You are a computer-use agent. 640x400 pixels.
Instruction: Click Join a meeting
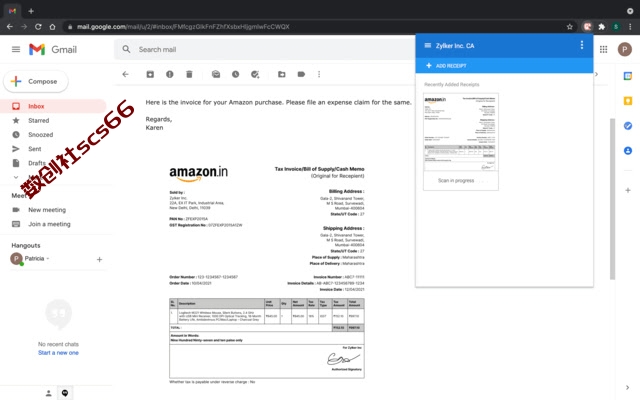(49, 224)
